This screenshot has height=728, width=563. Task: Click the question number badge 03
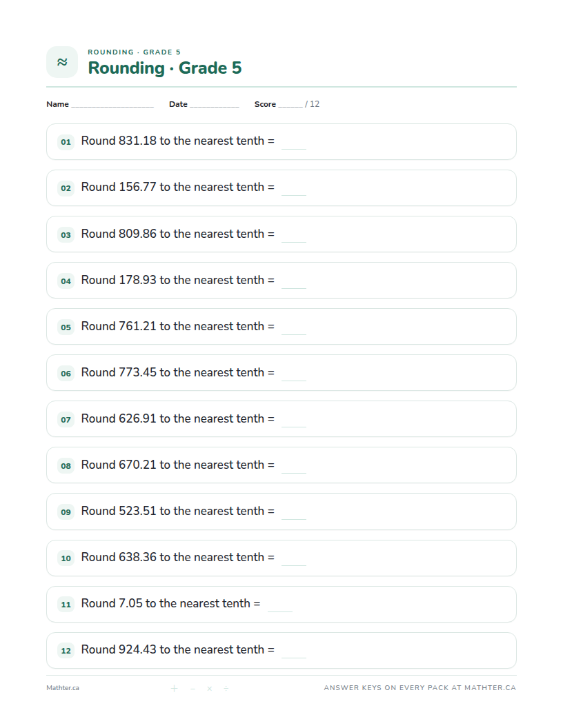tap(66, 234)
